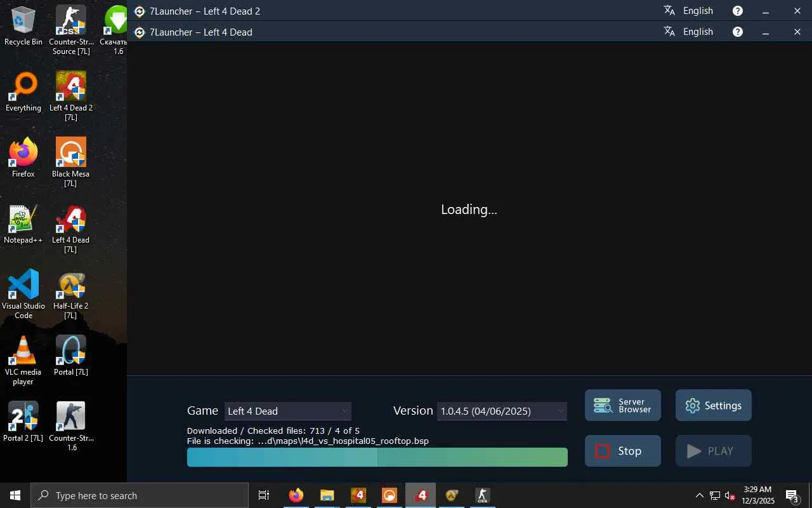Click the Version label
This screenshot has width=812, height=508.
[x=413, y=411]
